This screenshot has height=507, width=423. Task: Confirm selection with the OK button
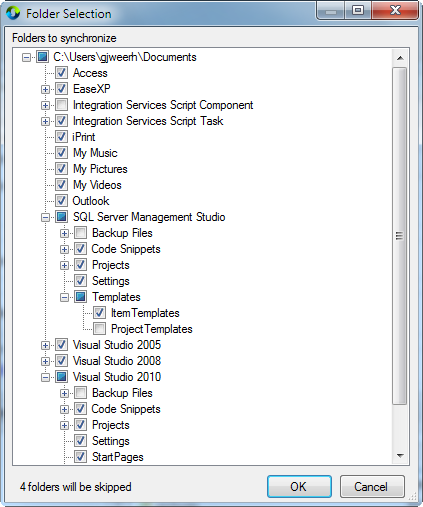point(299,487)
